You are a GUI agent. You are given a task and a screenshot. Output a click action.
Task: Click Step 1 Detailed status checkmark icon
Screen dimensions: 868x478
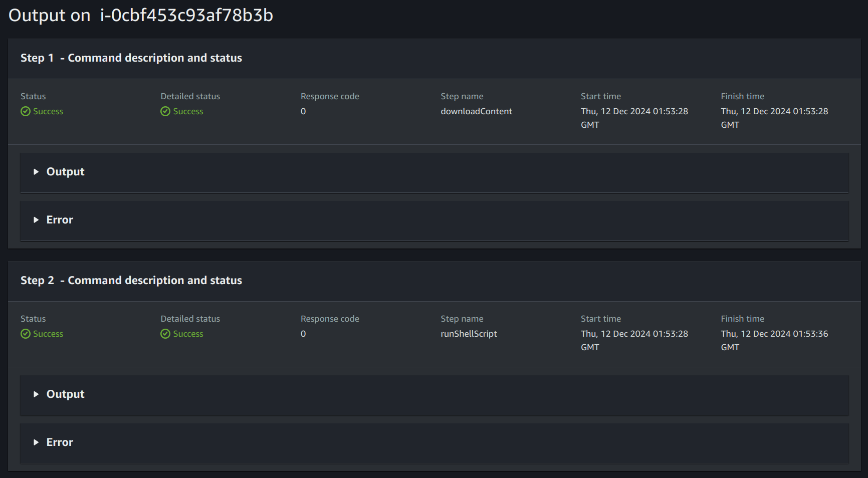165,111
